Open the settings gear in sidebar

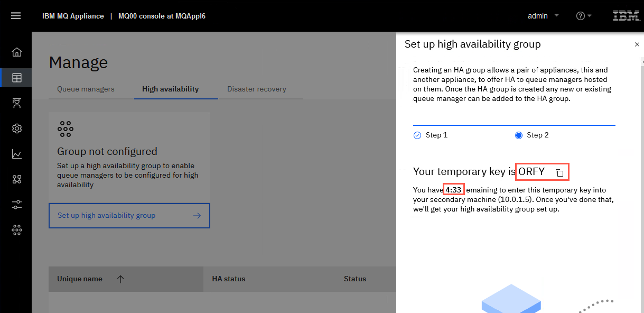pos(17,128)
